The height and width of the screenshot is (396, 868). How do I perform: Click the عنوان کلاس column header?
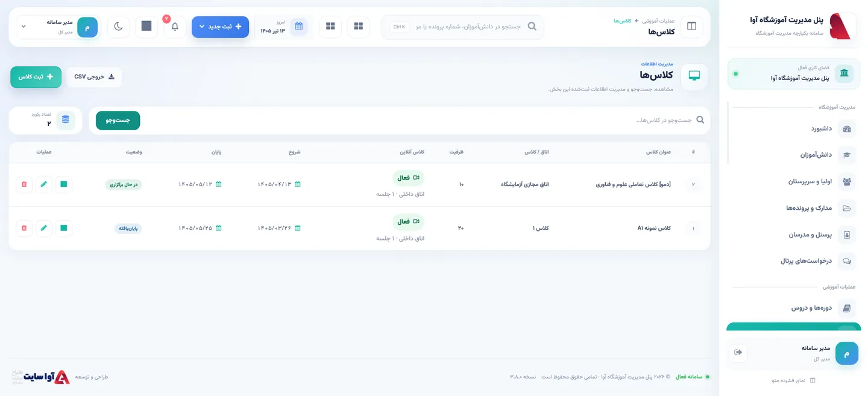point(658,152)
